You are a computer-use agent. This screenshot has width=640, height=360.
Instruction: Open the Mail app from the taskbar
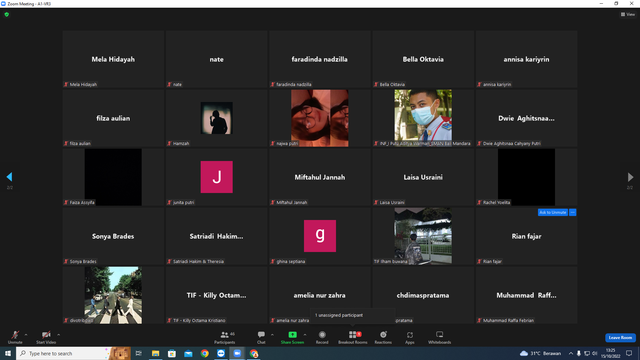pos(188,353)
